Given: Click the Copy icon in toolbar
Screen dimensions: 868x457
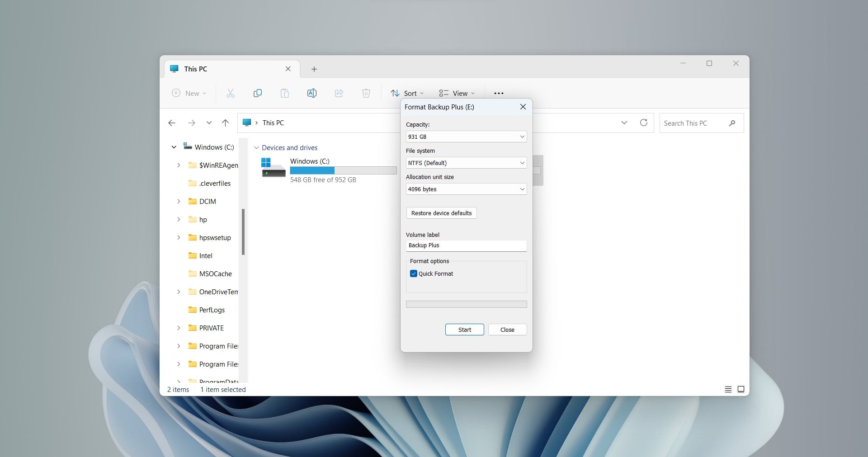Looking at the screenshot, I should click(257, 93).
